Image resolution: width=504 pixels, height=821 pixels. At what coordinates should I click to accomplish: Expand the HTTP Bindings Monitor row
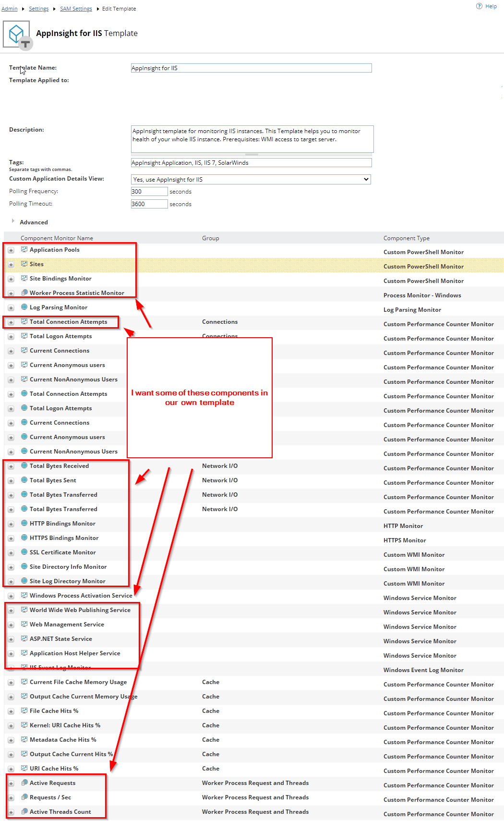(x=11, y=524)
